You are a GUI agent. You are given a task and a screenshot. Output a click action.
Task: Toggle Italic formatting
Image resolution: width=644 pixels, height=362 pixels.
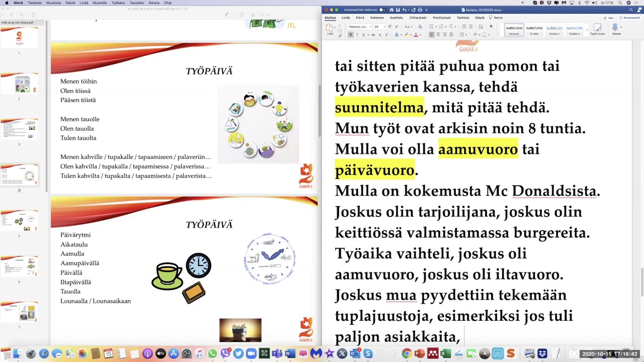[x=357, y=35]
